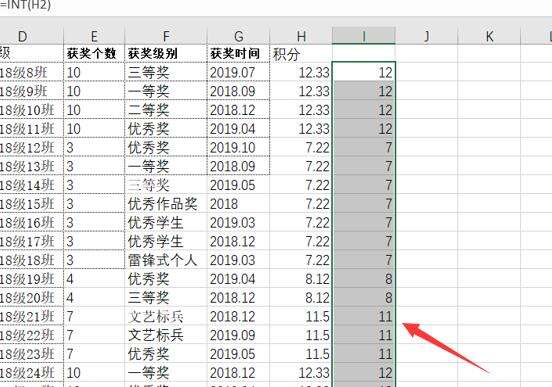Click 三等奖 in the 18级8班 row
This screenshot has width=552, height=387.
click(166, 73)
